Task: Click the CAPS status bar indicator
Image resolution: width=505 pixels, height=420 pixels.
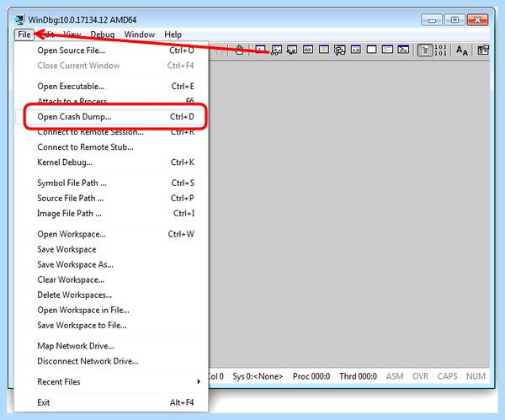Action: click(447, 376)
